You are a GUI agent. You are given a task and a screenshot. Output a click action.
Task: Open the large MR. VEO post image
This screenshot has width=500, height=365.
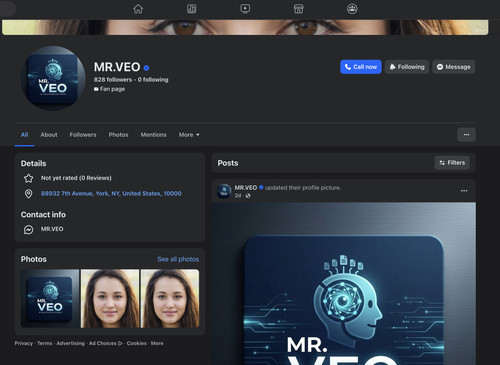tap(344, 283)
